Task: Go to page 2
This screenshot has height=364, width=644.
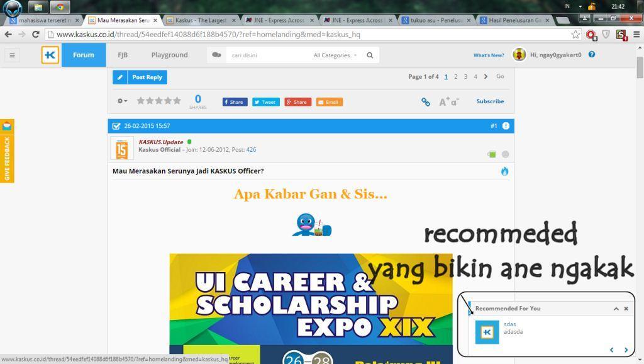Action: pos(456,76)
